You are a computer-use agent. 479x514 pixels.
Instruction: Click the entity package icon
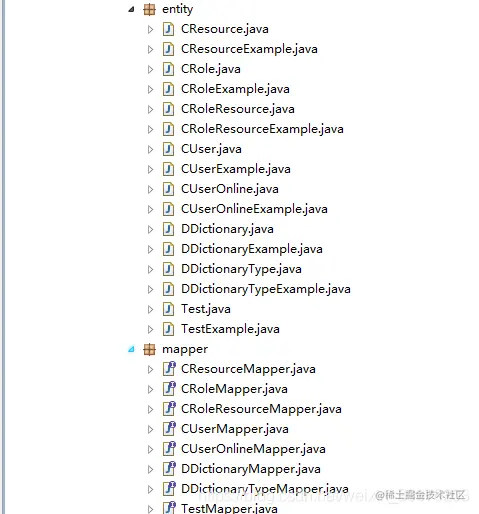click(149, 10)
